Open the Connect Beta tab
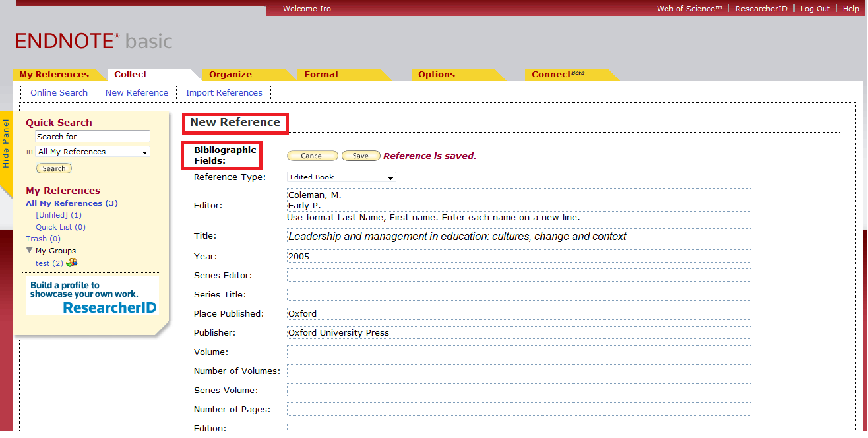Image resolution: width=868 pixels, height=438 pixels. point(558,75)
